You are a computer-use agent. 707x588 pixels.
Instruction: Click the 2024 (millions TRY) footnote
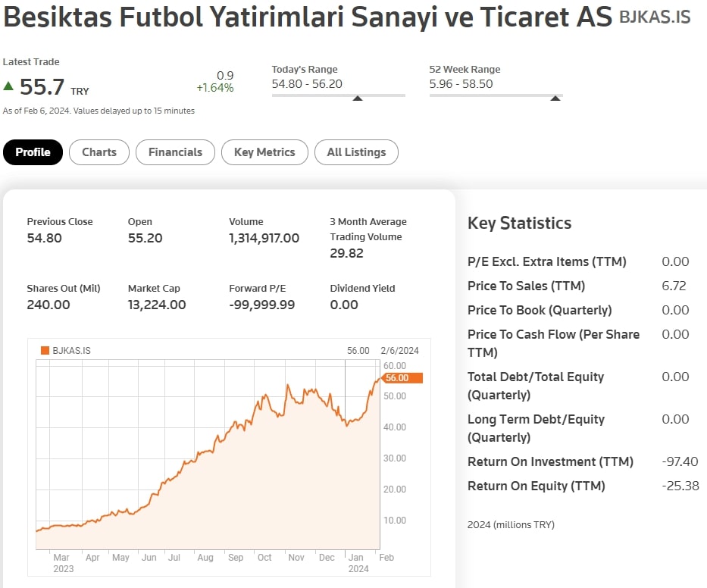click(511, 525)
